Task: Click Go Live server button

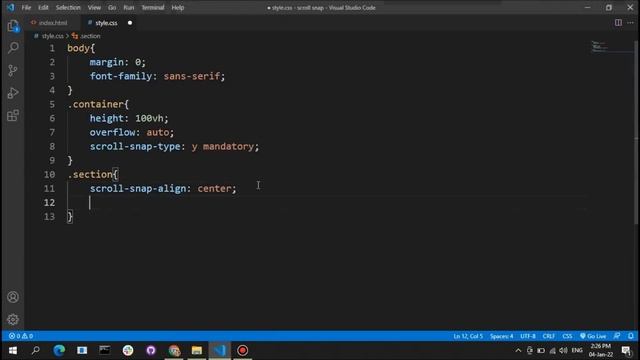Action: pyautogui.click(x=593, y=336)
